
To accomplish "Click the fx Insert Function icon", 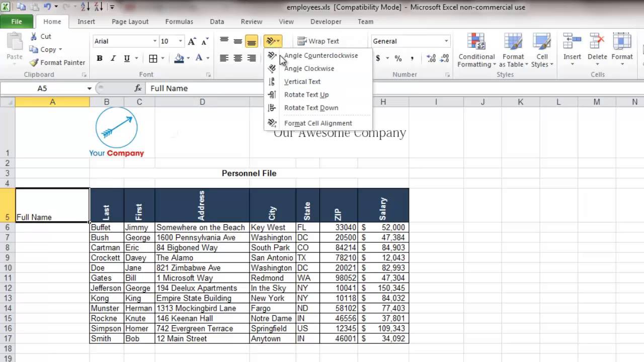I will tap(138, 88).
